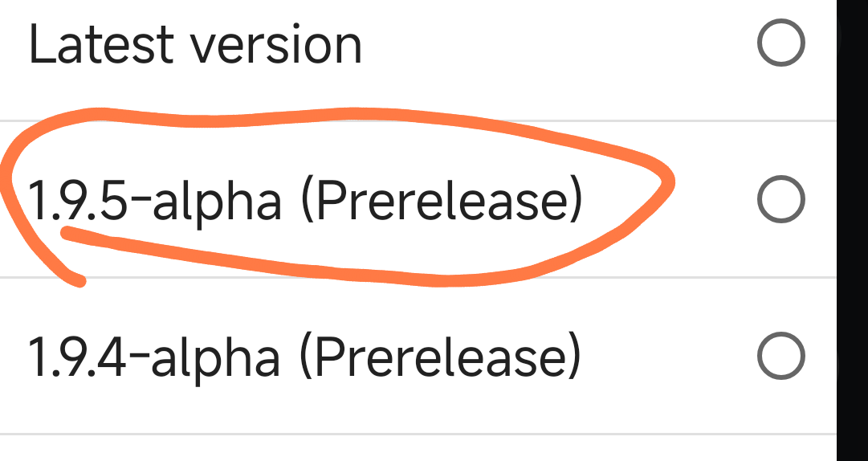Enable the 1.9.4-alpha radio button

(780, 357)
